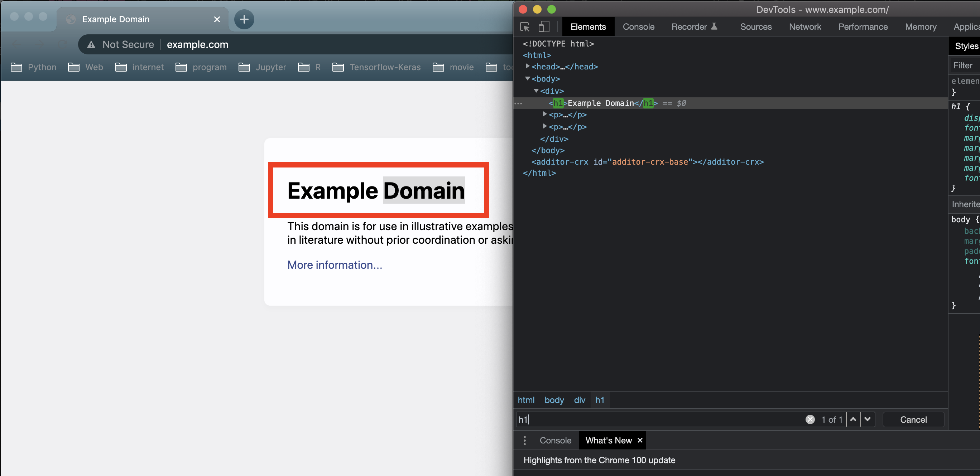Select body in the breadcrumb bar

(554, 400)
